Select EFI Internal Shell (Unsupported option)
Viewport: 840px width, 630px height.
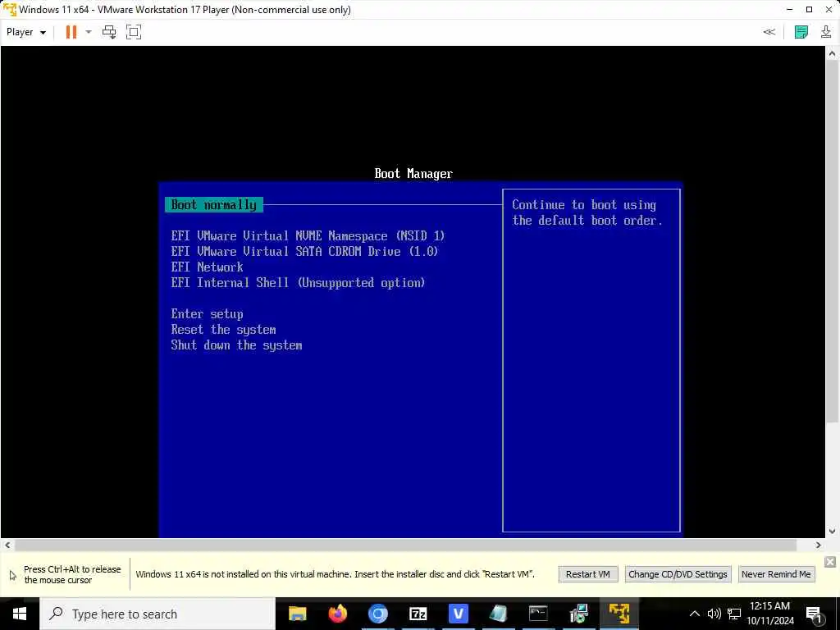pyautogui.click(x=298, y=282)
